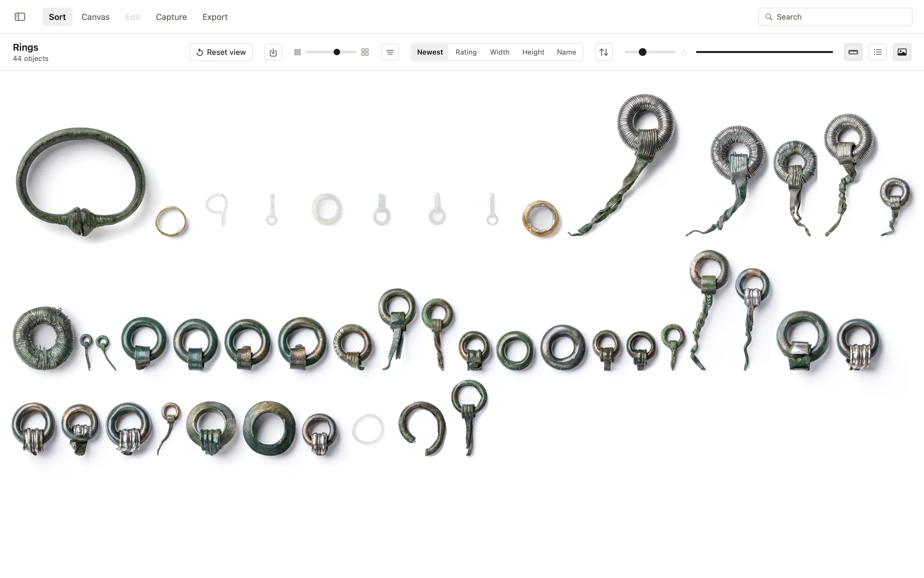Screen dimensions: 924x578
Task: Switch to list view icon
Action: coord(877,52)
